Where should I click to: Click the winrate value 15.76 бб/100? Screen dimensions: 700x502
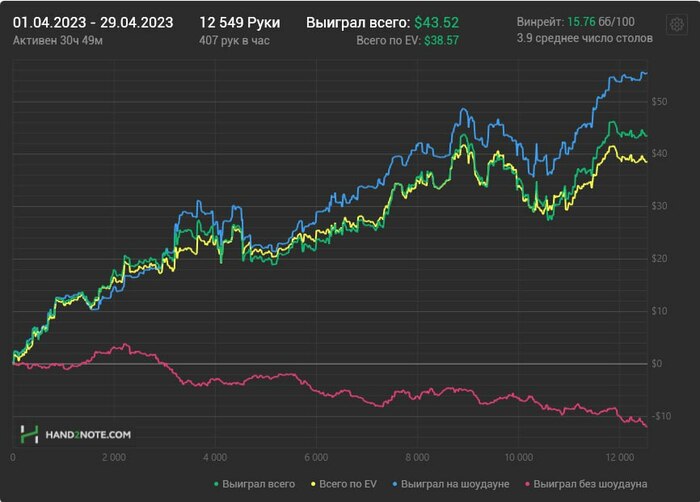601,22
